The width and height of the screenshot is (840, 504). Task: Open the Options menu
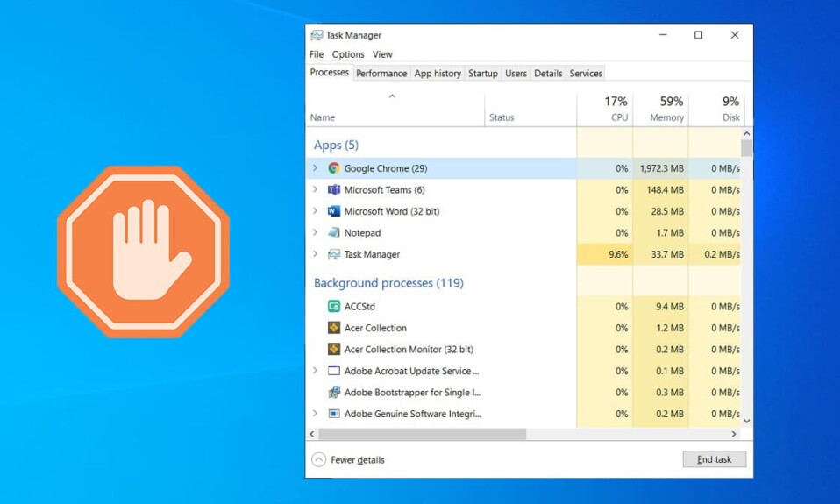[348, 54]
